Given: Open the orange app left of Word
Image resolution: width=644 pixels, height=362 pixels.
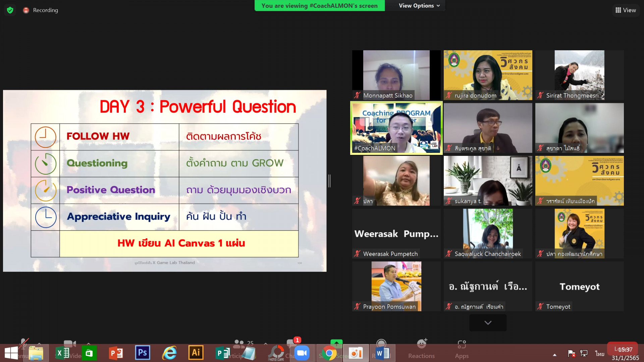Looking at the screenshot, I should [x=356, y=353].
